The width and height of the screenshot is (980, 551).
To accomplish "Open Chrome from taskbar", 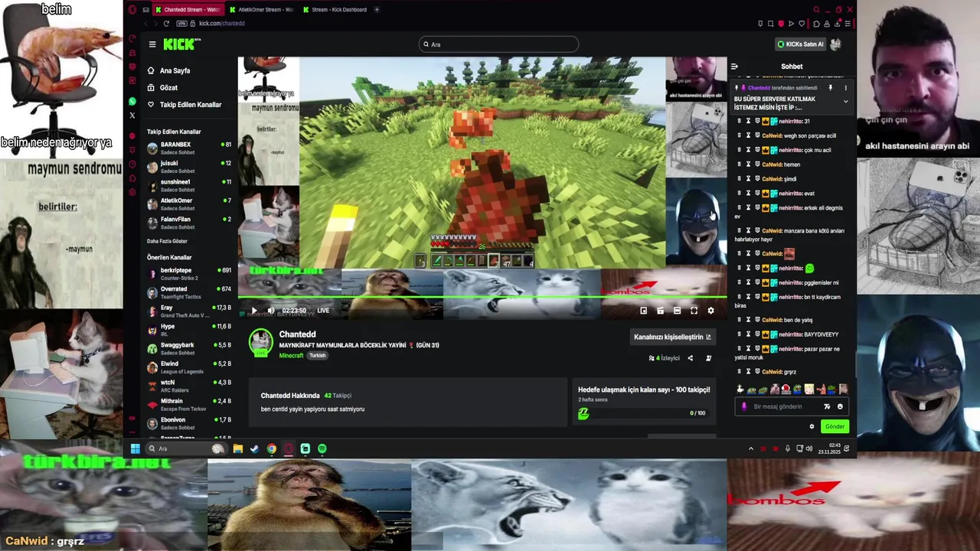I will [x=272, y=448].
